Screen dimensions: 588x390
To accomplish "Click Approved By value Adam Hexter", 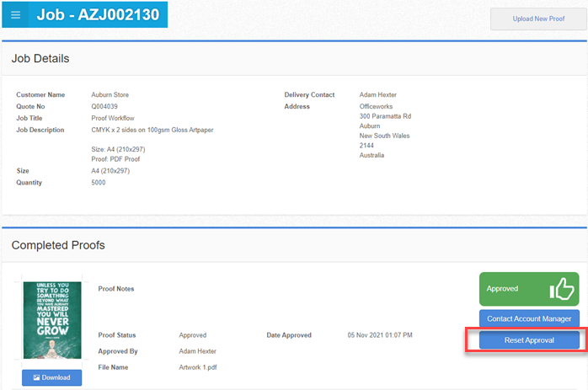I will click(198, 351).
